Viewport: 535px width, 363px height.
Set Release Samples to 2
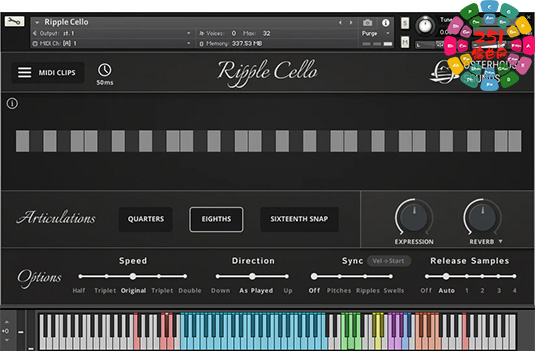(x=482, y=291)
